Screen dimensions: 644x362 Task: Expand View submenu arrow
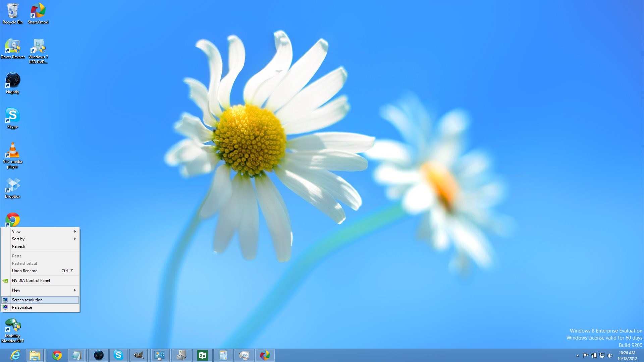(75, 231)
